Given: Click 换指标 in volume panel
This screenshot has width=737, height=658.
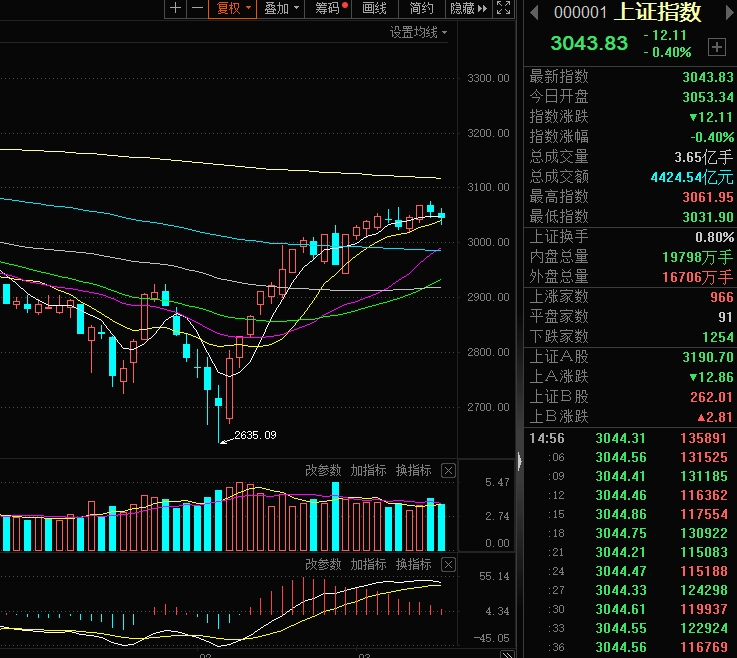Looking at the screenshot, I should coord(414,470).
